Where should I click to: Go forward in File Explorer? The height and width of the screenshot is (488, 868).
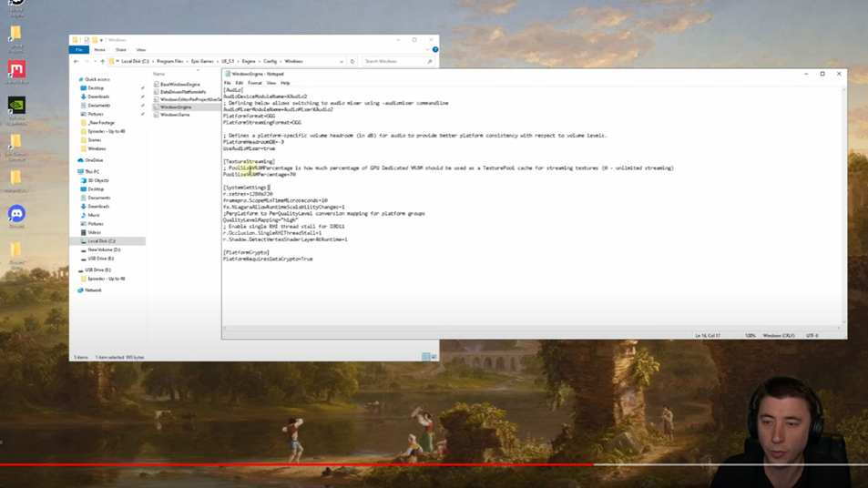87,61
